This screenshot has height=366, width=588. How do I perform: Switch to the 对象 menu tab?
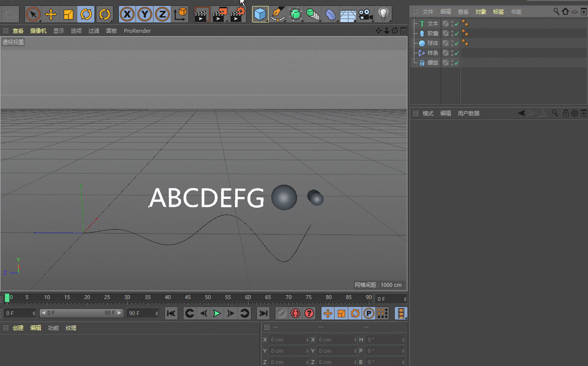point(481,11)
